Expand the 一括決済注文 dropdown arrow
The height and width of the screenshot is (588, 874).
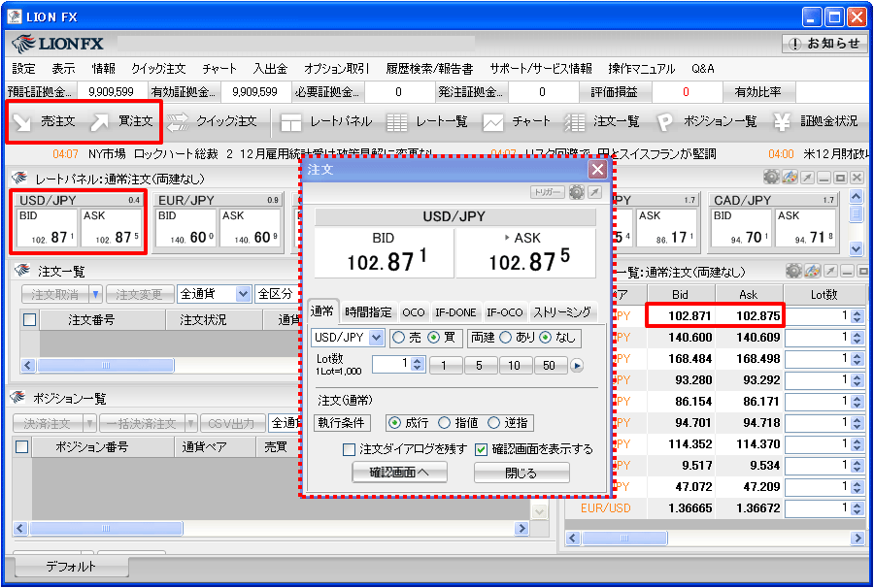(191, 424)
